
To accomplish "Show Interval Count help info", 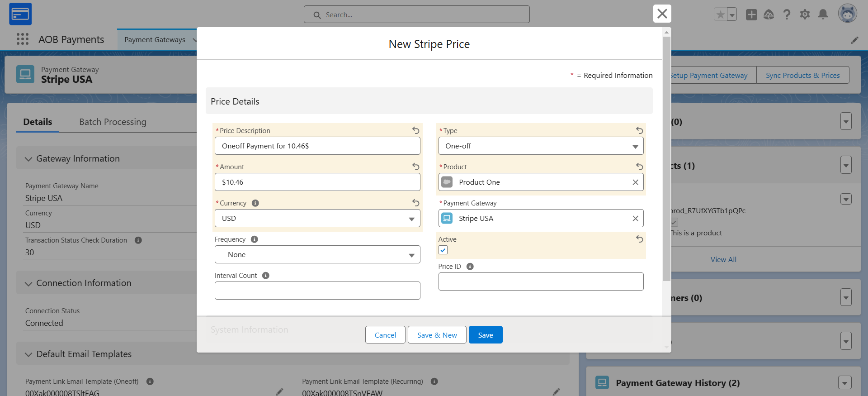I will point(266,276).
